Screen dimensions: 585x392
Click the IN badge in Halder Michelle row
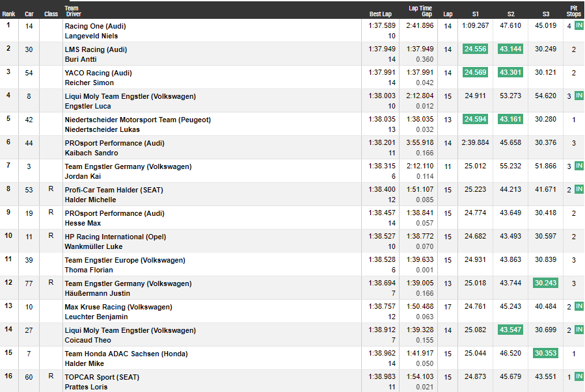point(579,189)
